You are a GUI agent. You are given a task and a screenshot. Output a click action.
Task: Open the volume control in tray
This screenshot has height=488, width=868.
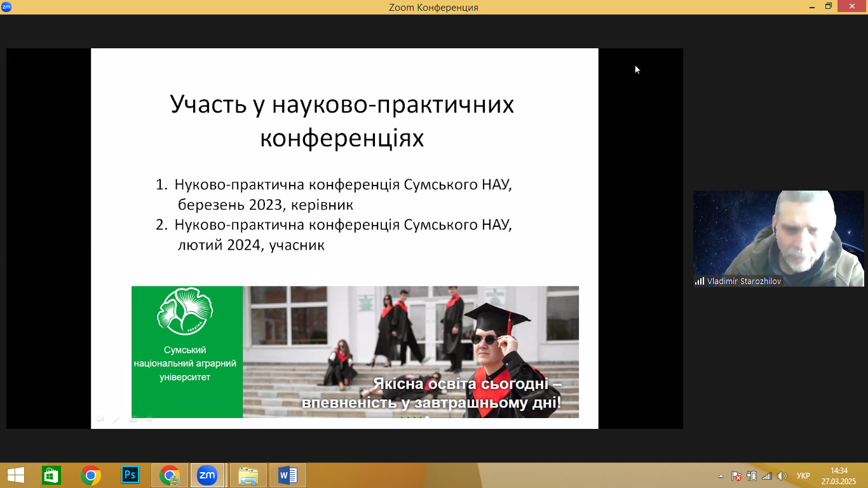point(782,476)
